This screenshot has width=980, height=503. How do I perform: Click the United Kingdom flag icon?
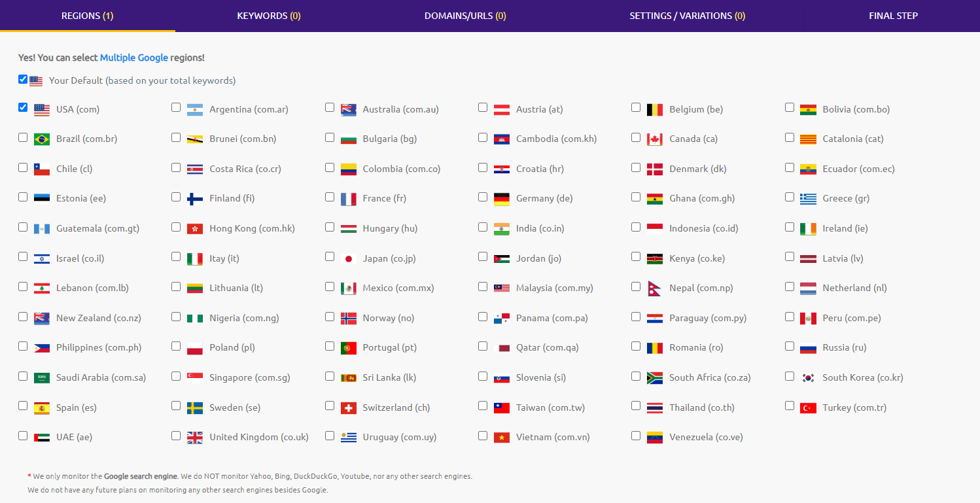coord(195,438)
